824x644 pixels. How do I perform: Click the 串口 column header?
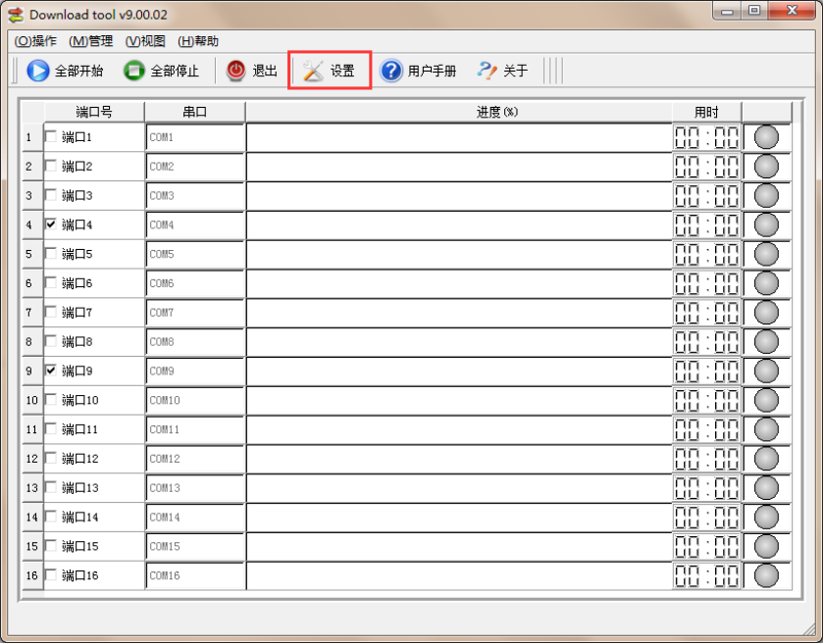[x=195, y=112]
